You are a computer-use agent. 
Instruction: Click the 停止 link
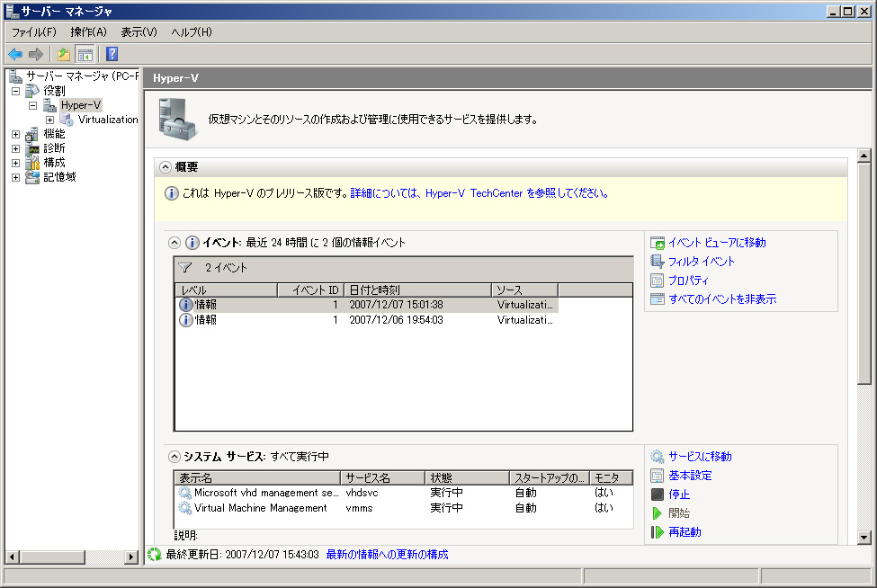pyautogui.click(x=679, y=494)
